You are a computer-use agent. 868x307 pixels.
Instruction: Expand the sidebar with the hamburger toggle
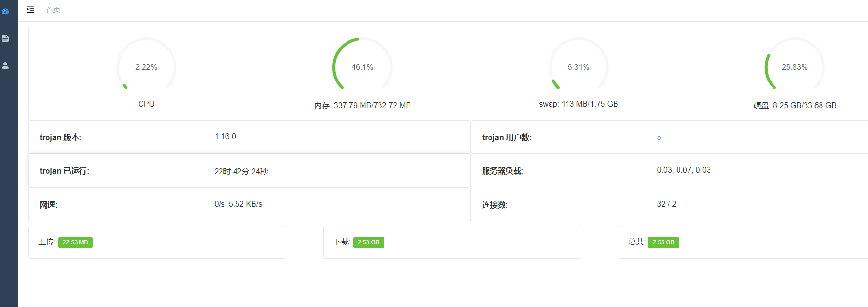click(x=31, y=9)
